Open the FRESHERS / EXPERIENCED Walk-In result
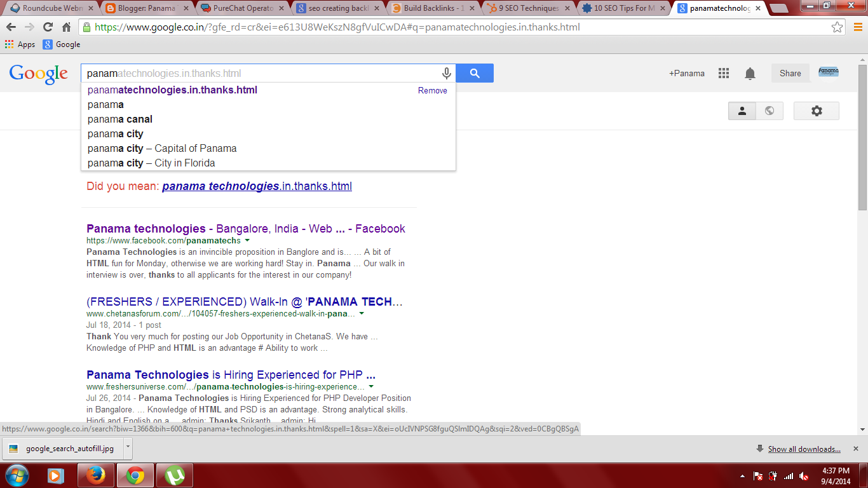This screenshot has height=488, width=868. coord(245,302)
